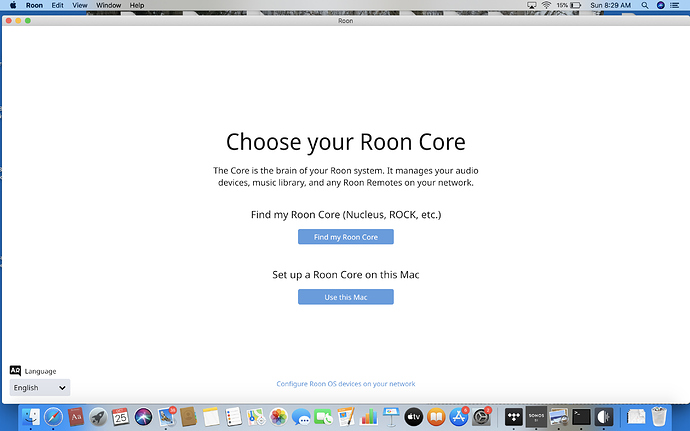690x431 pixels.
Task: Click the Roon icon in the Dock
Action: point(604,416)
